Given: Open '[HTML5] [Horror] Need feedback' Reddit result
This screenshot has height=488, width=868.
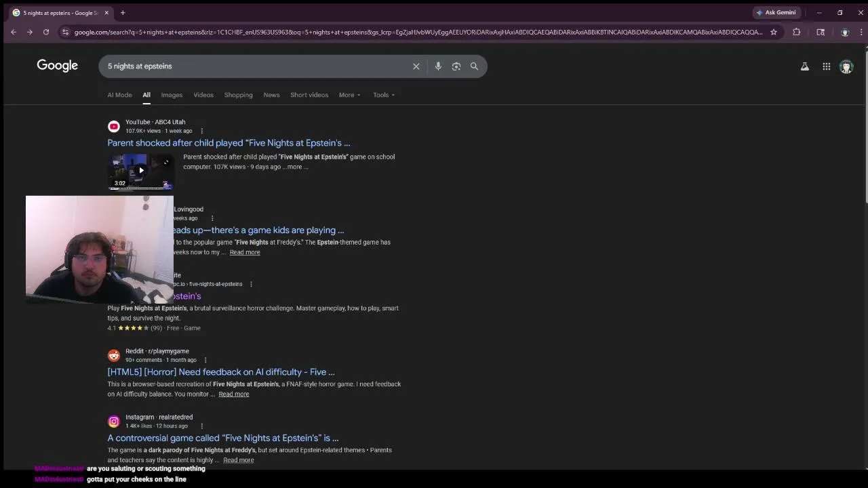Looking at the screenshot, I should [x=221, y=372].
